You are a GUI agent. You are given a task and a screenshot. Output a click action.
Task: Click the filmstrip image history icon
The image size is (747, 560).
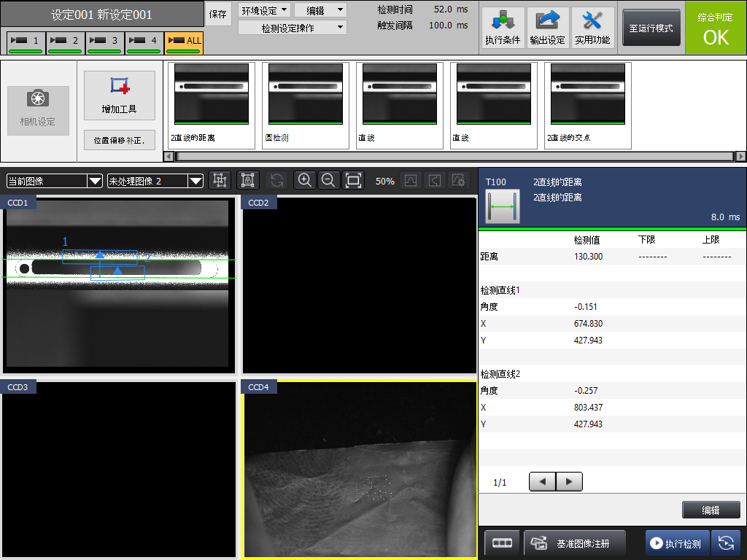coord(502,543)
